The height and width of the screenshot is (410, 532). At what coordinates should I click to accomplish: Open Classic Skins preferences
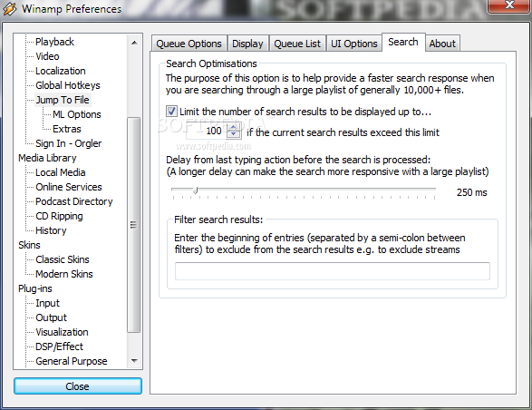click(x=63, y=259)
